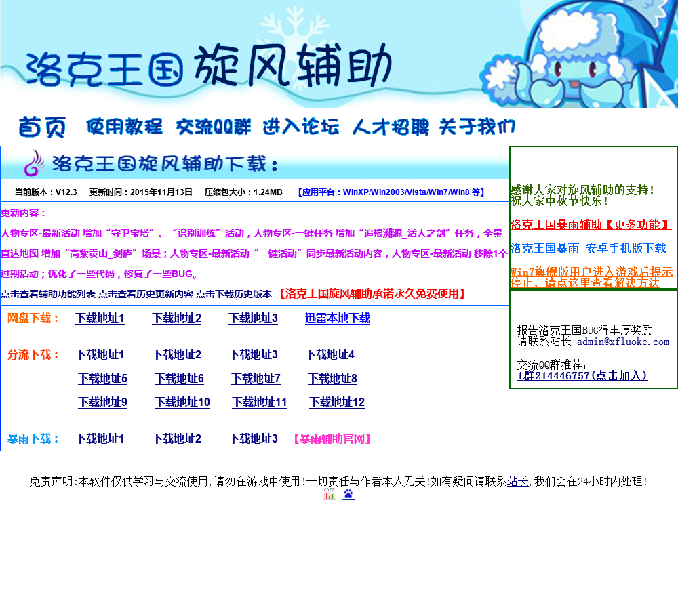Click 分流下载： label
Image resolution: width=678 pixels, height=616 pixels.
pyautogui.click(x=33, y=355)
